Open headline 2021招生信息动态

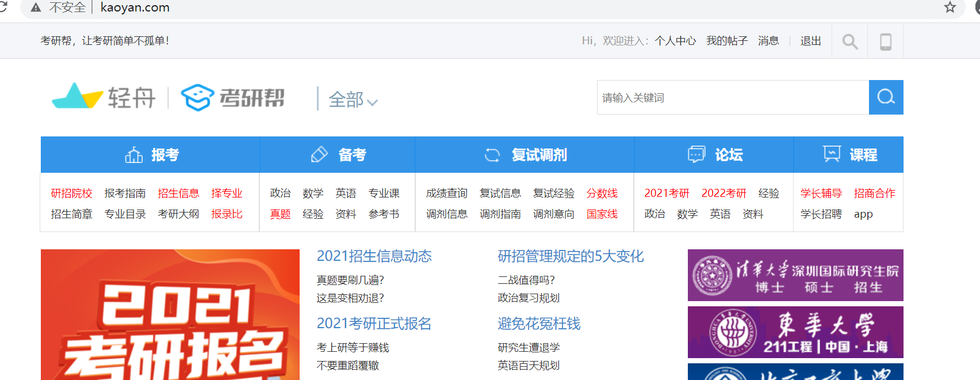pyautogui.click(x=374, y=256)
